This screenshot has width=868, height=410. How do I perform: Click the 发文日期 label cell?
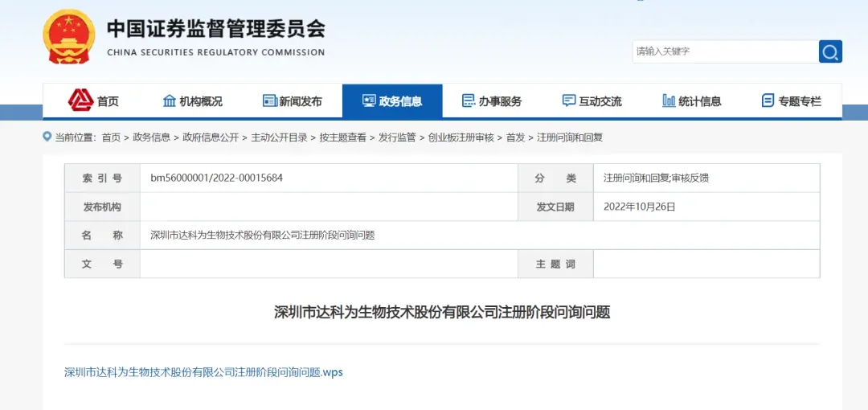(x=555, y=207)
